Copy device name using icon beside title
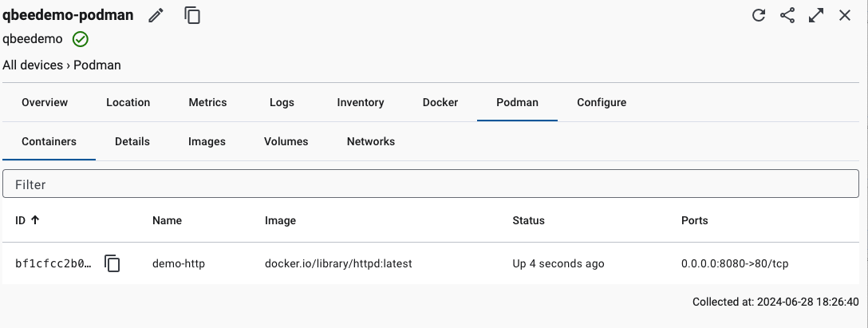Viewport: 868px width, 328px height. click(192, 15)
